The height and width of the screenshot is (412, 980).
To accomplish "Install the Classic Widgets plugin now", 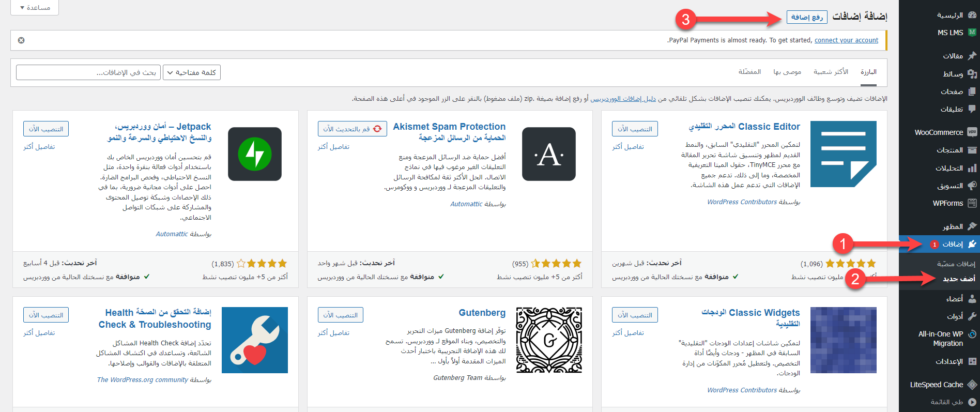I will 635,315.
